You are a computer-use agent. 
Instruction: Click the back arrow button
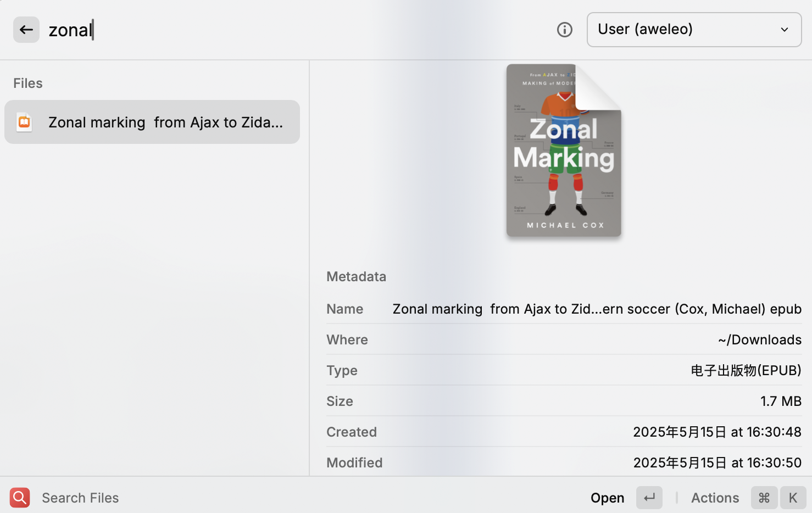pyautogui.click(x=26, y=30)
